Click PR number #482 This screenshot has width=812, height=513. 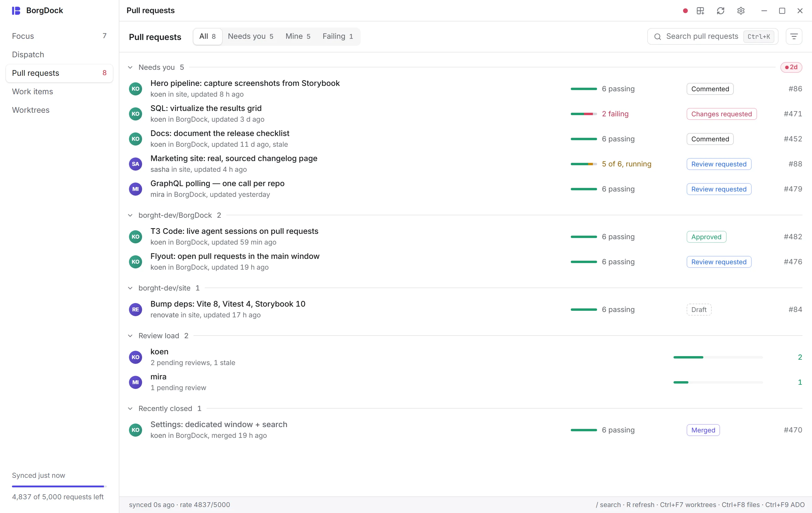(793, 237)
